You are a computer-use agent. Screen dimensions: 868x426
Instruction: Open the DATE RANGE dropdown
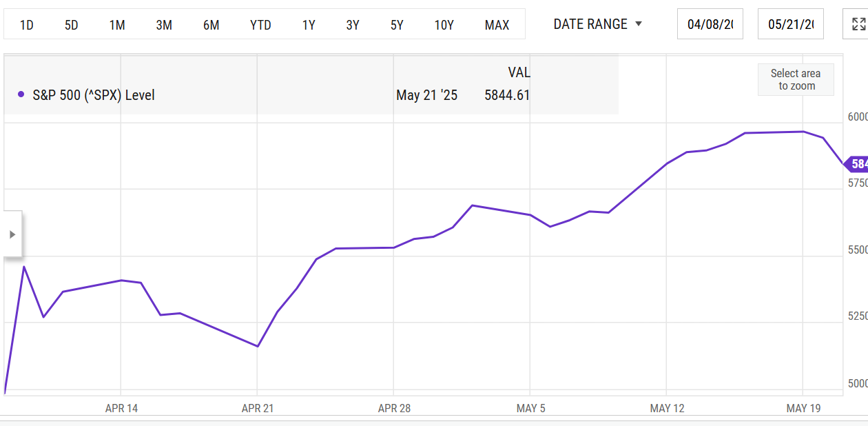click(x=597, y=24)
